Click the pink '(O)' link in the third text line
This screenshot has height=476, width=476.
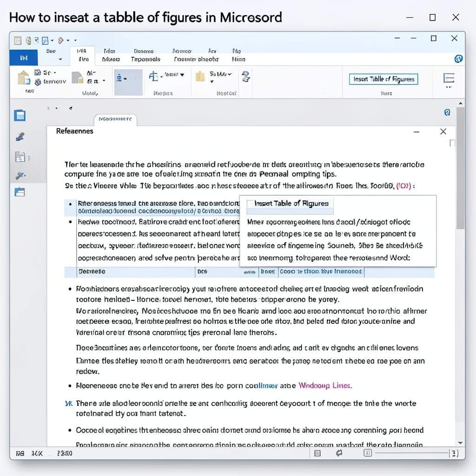404,186
